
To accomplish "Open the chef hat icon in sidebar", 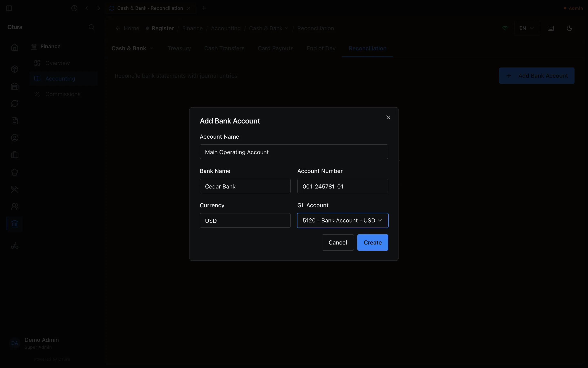I will 14,172.
